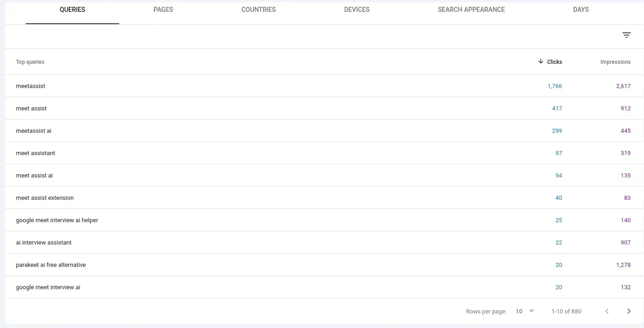Click the 445 impressions value

(625, 130)
